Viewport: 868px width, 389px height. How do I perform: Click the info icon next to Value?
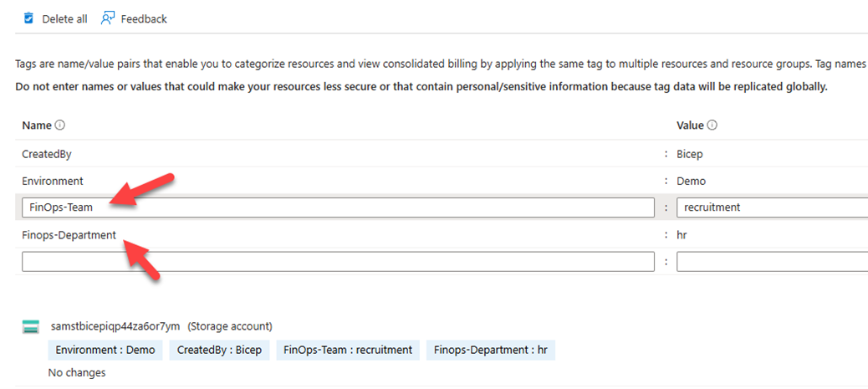713,125
